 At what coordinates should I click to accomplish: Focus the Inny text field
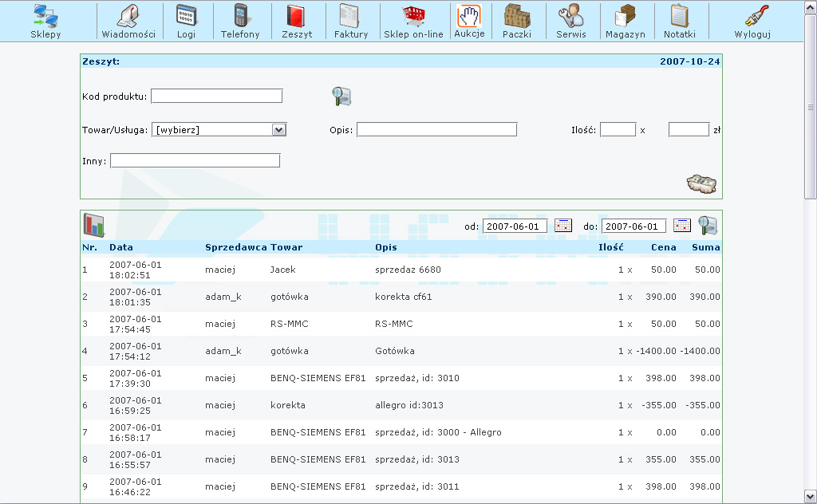pyautogui.click(x=195, y=160)
